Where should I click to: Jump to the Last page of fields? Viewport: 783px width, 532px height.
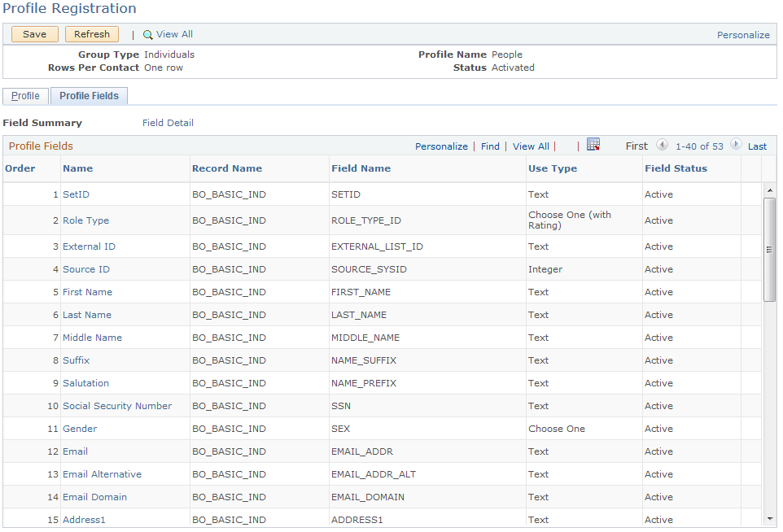tap(756, 146)
